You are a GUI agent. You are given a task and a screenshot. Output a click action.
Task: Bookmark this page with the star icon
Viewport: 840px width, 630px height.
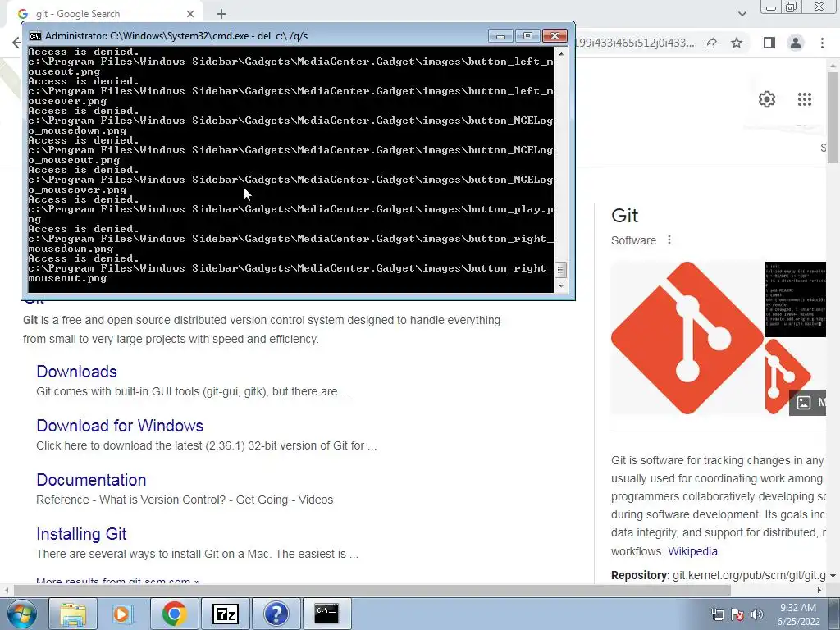pos(737,43)
